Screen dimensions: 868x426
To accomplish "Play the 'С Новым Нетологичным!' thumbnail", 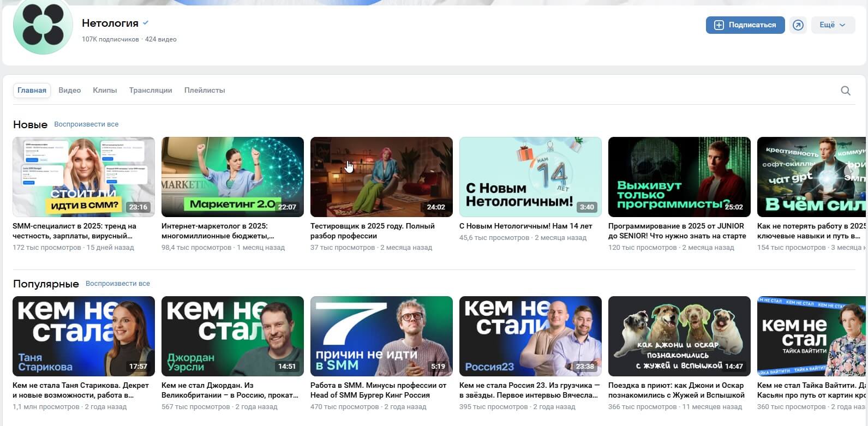I will [530, 177].
